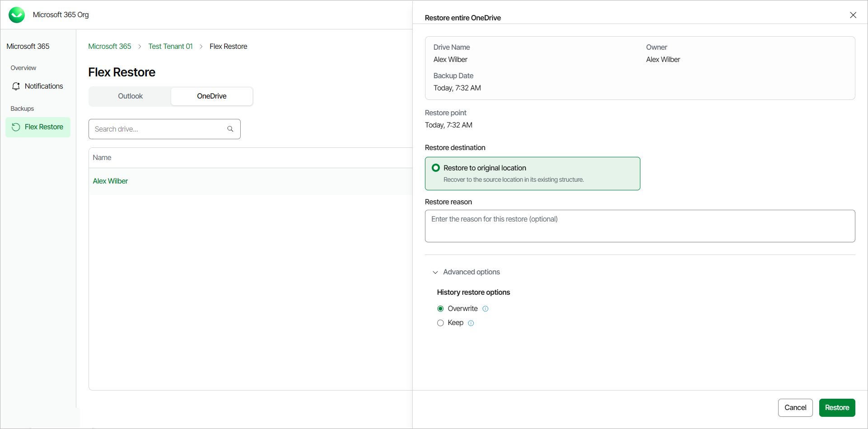Viewport: 868px width, 429px height.
Task: Click the green Restore button
Action: pos(837,408)
